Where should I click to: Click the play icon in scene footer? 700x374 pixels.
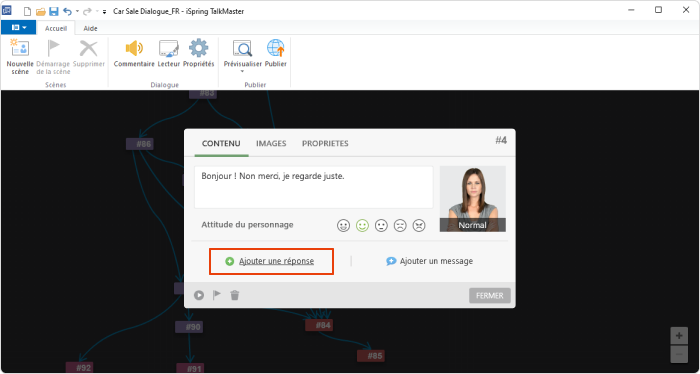tap(199, 295)
